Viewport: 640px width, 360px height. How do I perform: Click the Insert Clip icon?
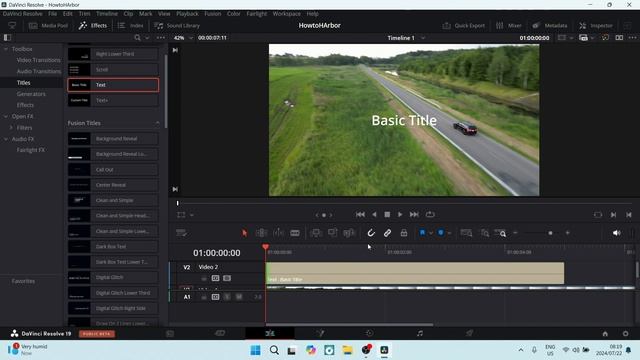tap(316, 233)
